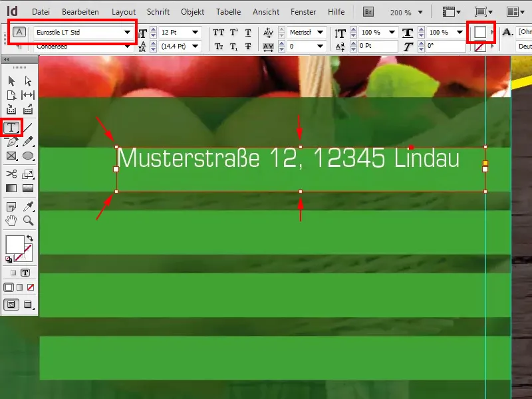Swap fill and stroke colors
Screen dimensions: 532x399
pyautogui.click(x=30, y=238)
